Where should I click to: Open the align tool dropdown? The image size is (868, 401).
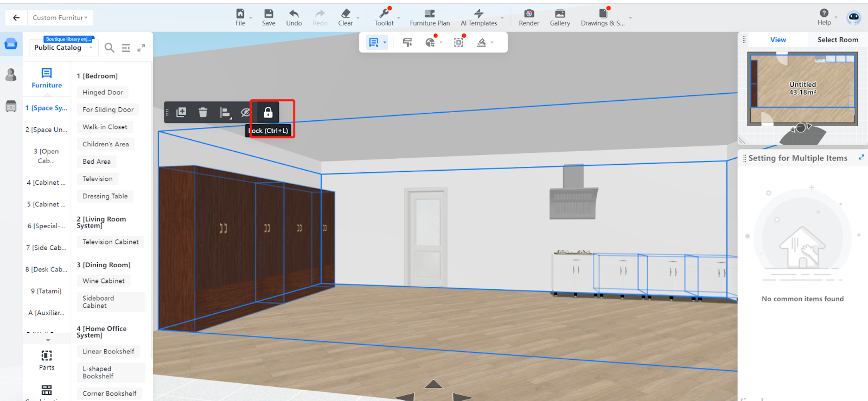[x=226, y=112]
